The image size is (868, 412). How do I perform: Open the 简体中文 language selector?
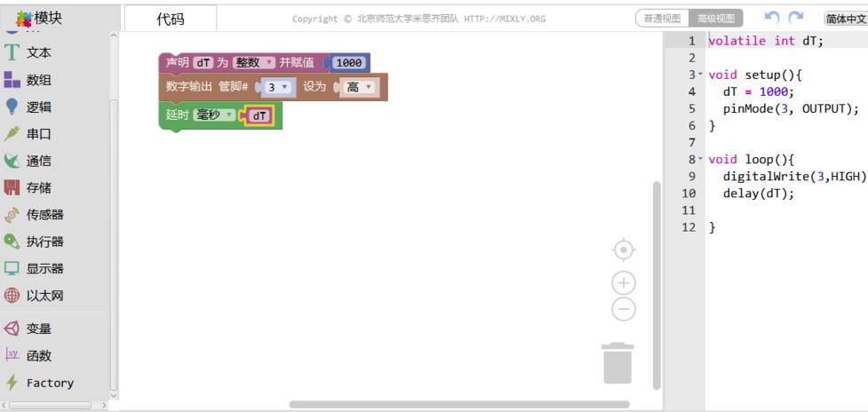(x=845, y=19)
